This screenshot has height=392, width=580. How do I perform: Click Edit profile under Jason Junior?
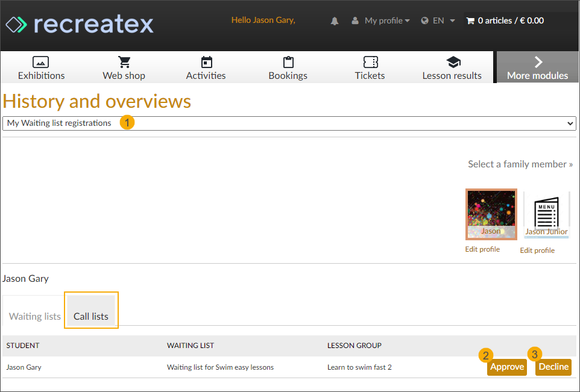(537, 250)
